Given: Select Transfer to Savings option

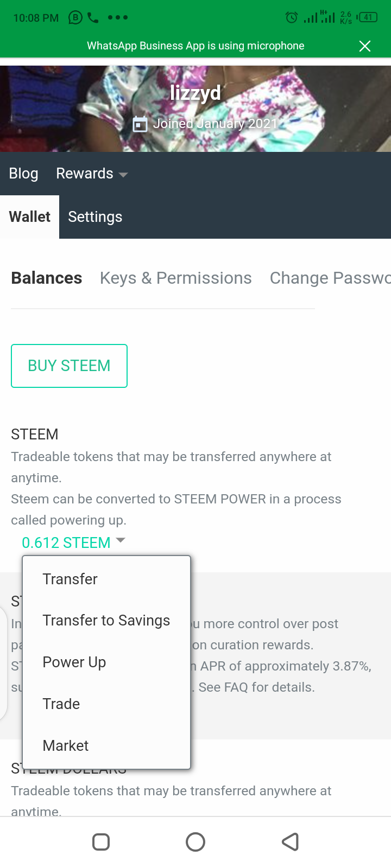Looking at the screenshot, I should pyautogui.click(x=106, y=621).
